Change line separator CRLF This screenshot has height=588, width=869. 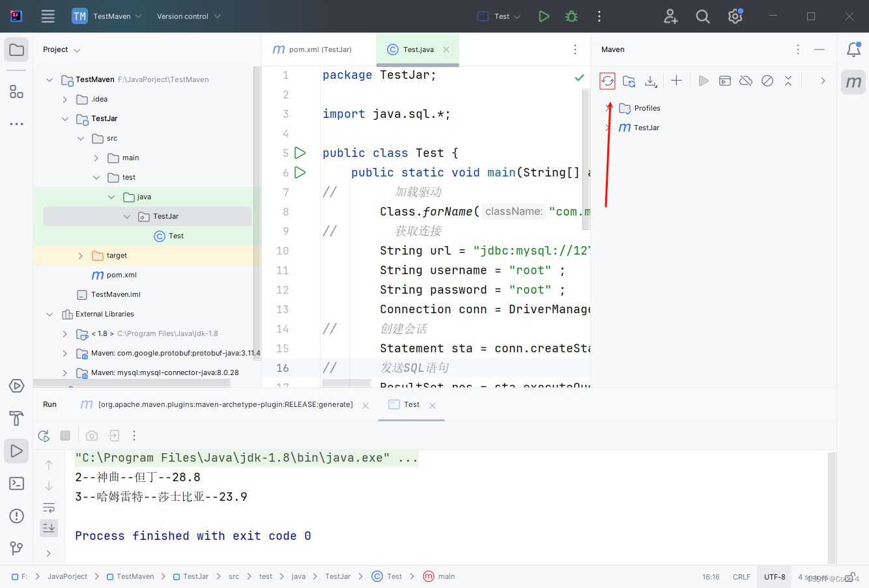pyautogui.click(x=741, y=577)
